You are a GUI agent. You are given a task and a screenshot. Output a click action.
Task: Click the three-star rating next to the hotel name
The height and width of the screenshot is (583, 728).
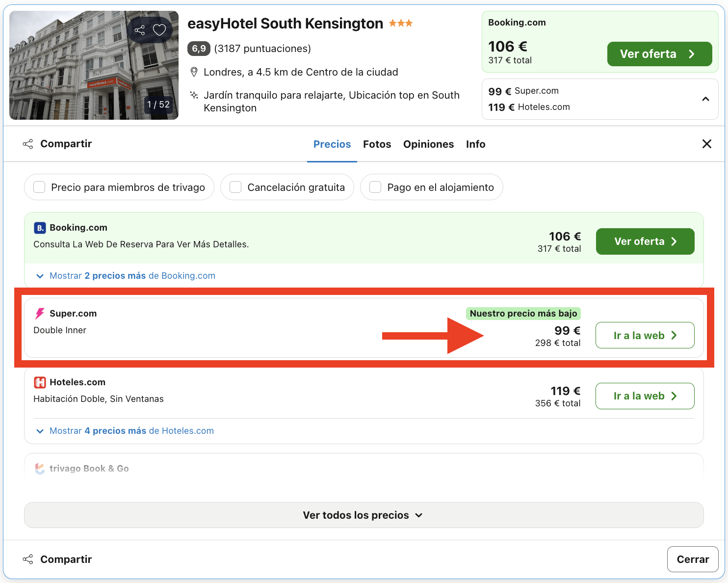[400, 23]
